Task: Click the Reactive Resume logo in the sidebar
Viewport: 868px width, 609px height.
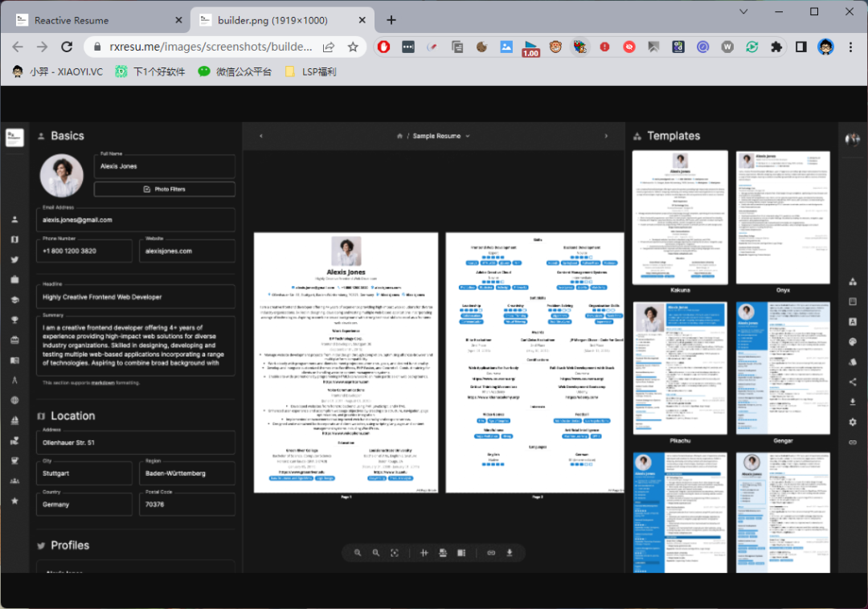Action: (x=14, y=137)
